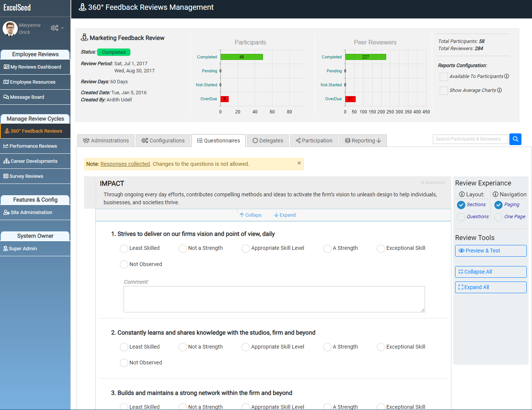532x410 pixels.
Task: Enable the Available To Participants checkbox
Action: [x=443, y=76]
